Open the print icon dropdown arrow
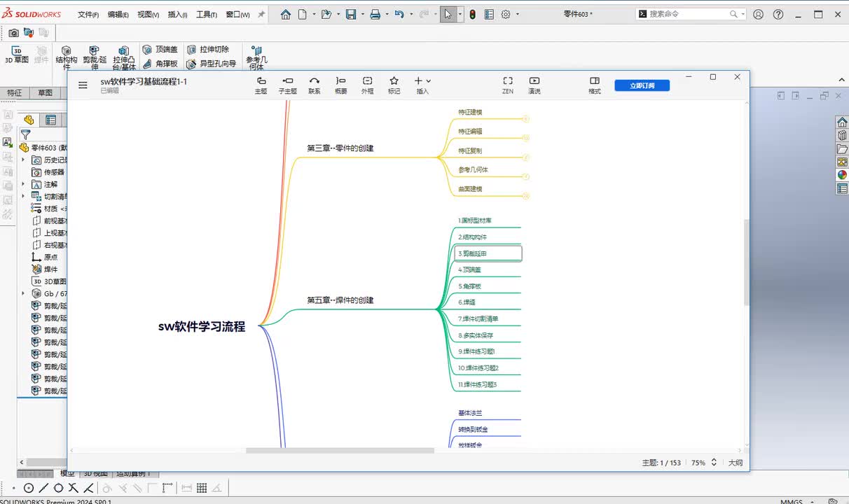The image size is (849, 504). 386,14
